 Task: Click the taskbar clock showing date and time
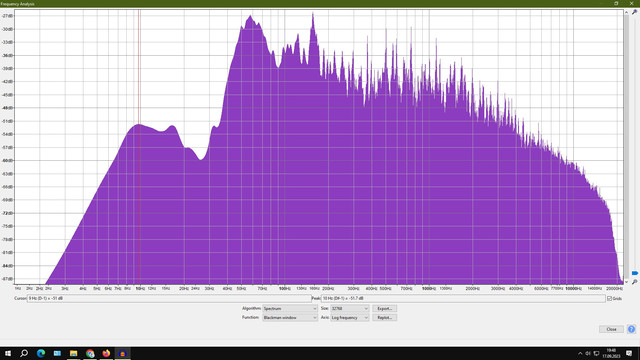pos(611,353)
